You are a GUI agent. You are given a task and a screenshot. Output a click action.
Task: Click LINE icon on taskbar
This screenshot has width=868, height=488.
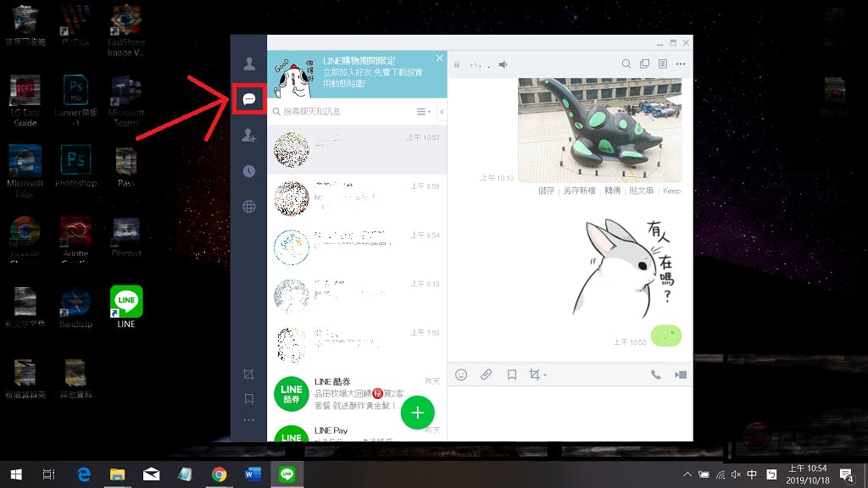pyautogui.click(x=287, y=474)
